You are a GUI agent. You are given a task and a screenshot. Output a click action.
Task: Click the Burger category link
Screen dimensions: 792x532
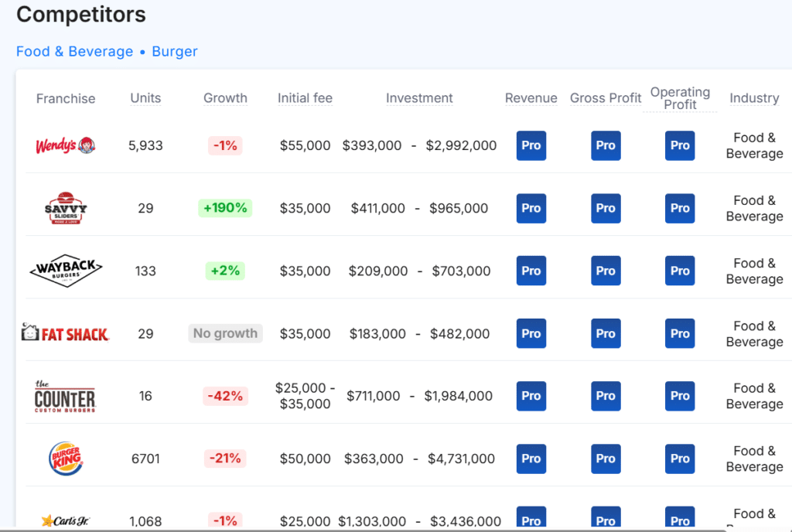(x=175, y=52)
